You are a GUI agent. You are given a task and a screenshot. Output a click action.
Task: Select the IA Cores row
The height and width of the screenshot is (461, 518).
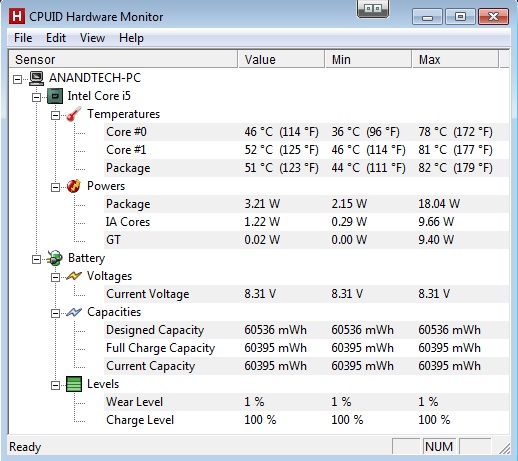point(306,222)
